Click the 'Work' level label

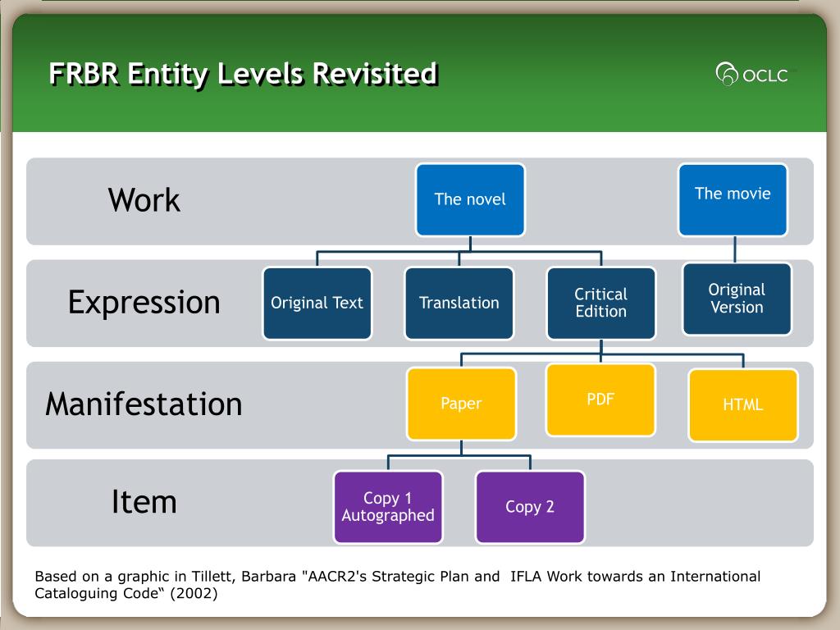click(144, 200)
